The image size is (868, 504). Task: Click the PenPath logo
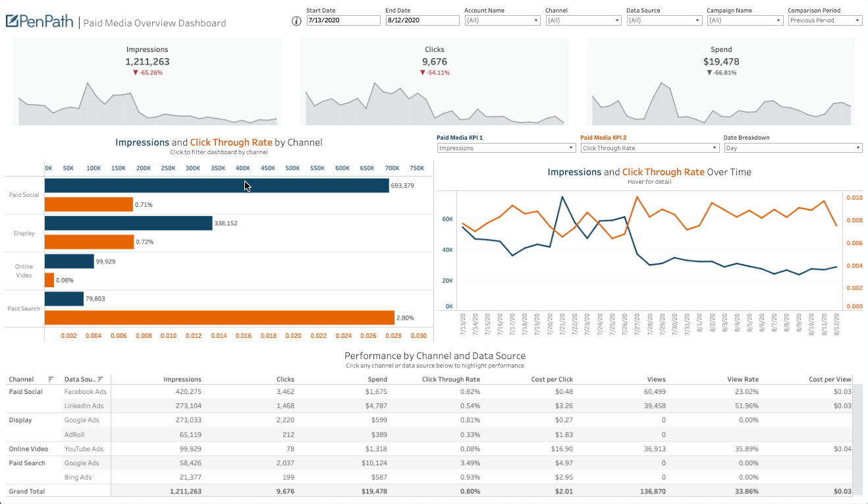coord(39,21)
